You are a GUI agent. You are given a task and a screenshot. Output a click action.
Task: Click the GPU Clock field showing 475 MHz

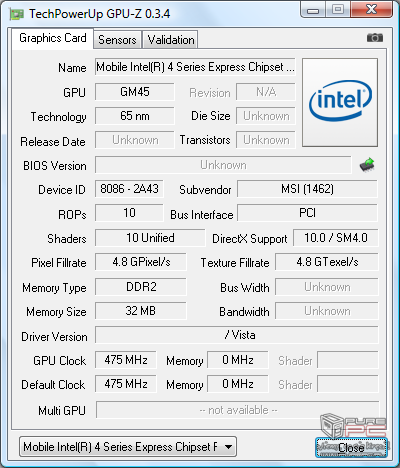point(126,360)
